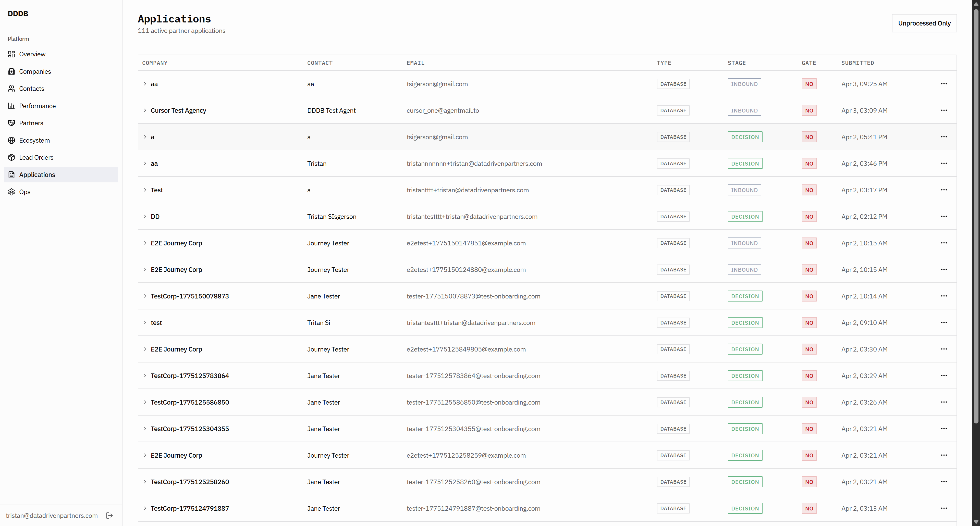
Task: Open three-dot menu for TestCorp-1775125783864
Action: pyautogui.click(x=944, y=375)
